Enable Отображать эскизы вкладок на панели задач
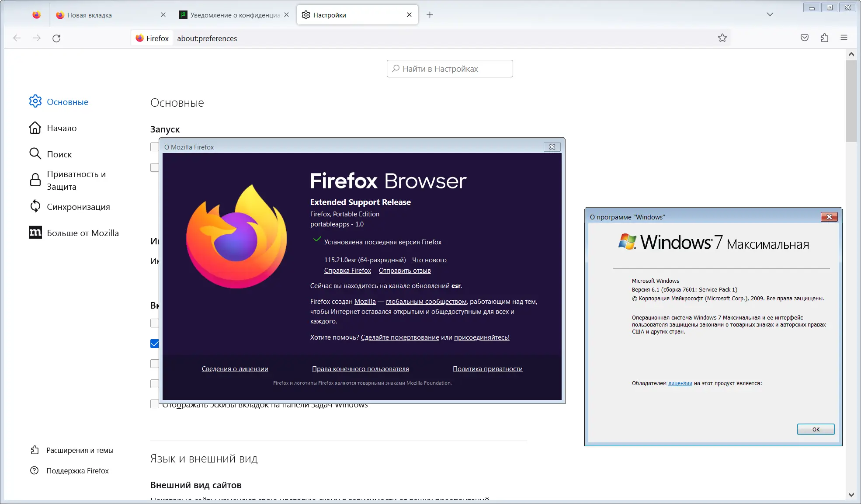 click(x=155, y=404)
